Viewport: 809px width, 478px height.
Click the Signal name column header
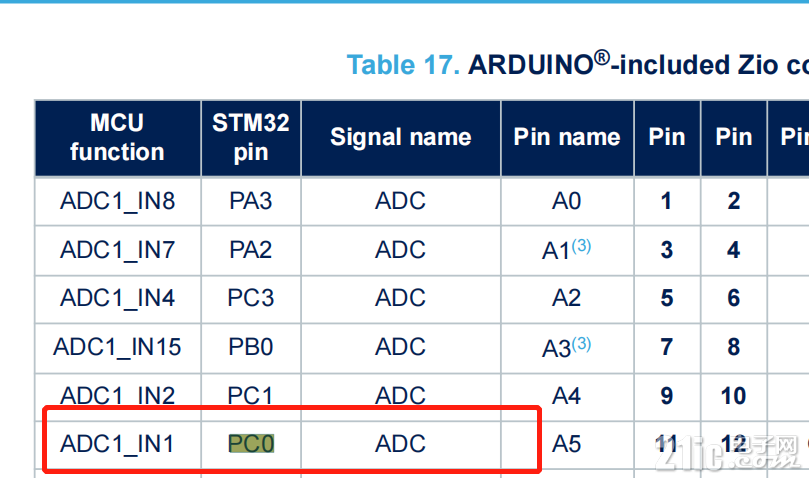click(x=401, y=138)
